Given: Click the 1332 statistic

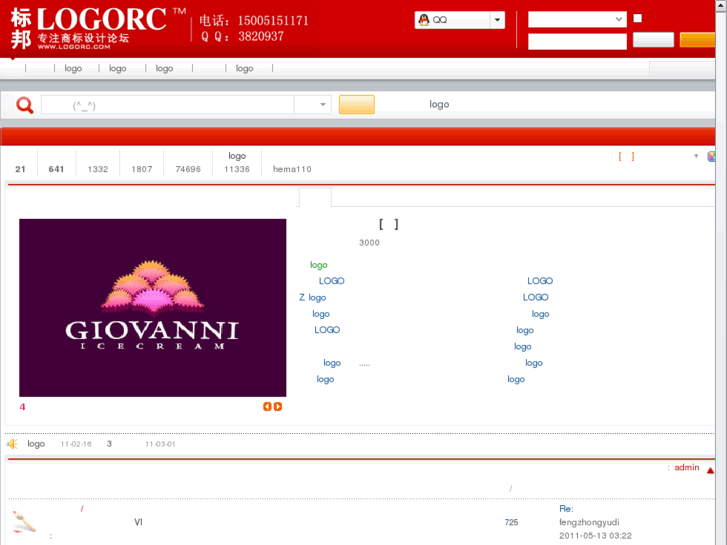Looking at the screenshot, I should point(97,169).
